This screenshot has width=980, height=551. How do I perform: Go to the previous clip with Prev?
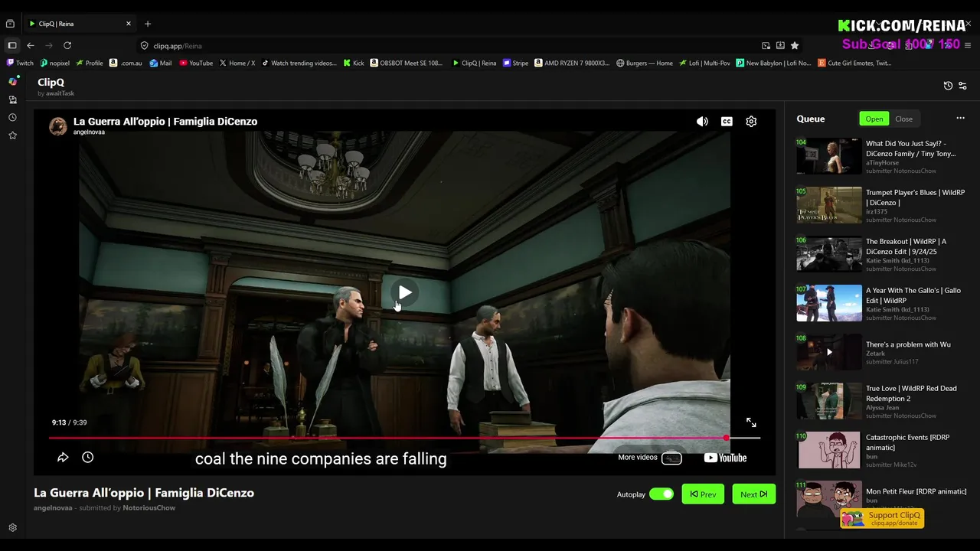point(703,494)
